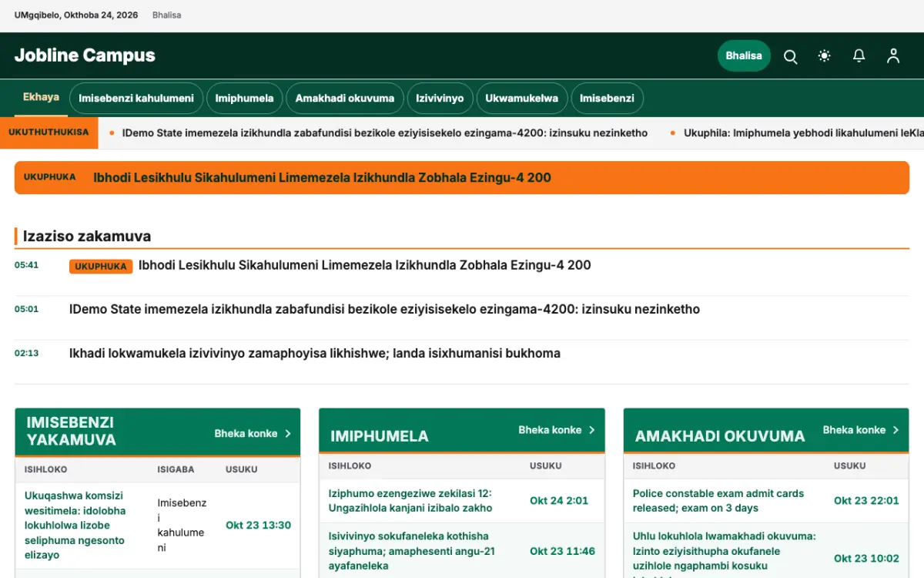Click the Okt 23 13:30 date cell
The width and height of the screenshot is (924, 578).
tap(258, 525)
